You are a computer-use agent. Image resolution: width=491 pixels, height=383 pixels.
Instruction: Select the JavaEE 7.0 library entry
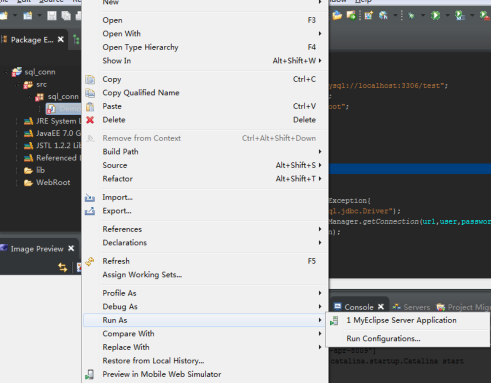coord(52,133)
